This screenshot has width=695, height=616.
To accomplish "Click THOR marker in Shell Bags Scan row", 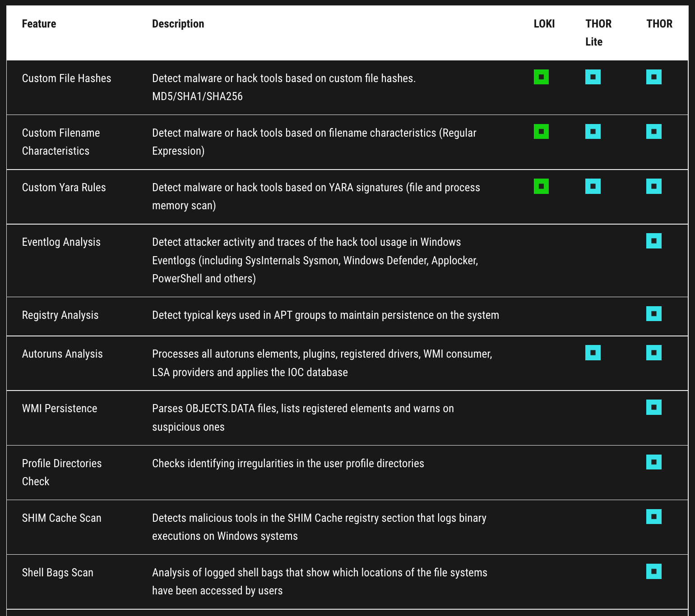I will (x=653, y=571).
